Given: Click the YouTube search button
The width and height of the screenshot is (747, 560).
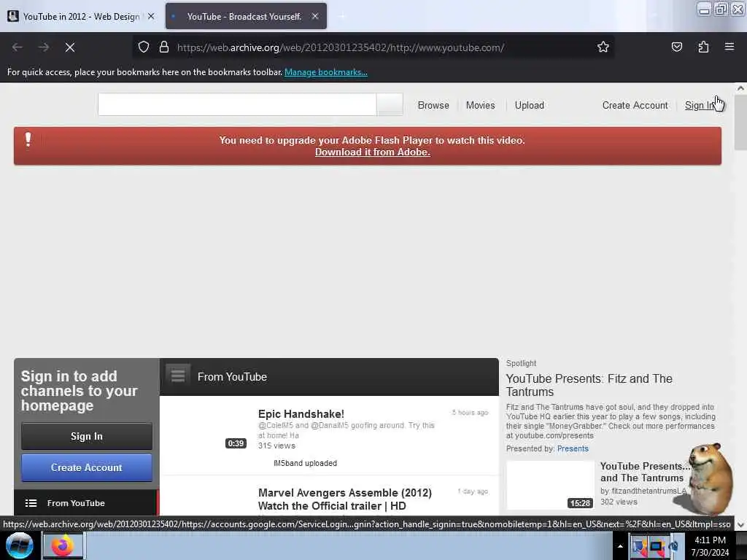Looking at the screenshot, I should (390, 104).
